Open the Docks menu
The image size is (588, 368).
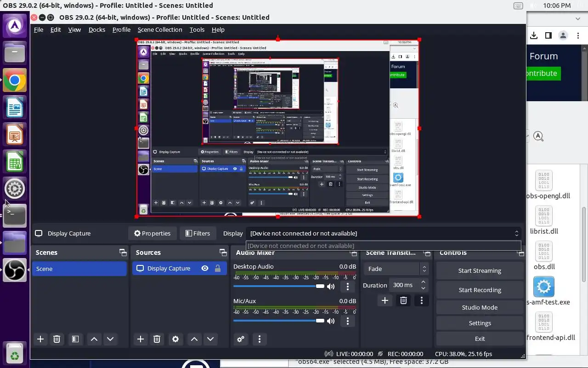pyautogui.click(x=97, y=29)
